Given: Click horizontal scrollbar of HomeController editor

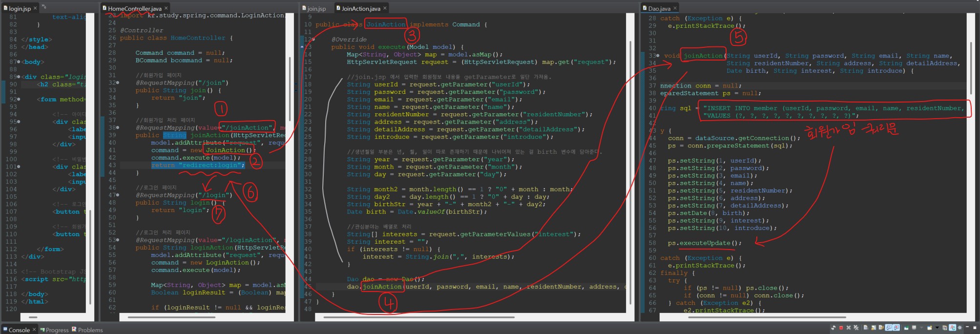Looking at the screenshot, I should point(171,317).
